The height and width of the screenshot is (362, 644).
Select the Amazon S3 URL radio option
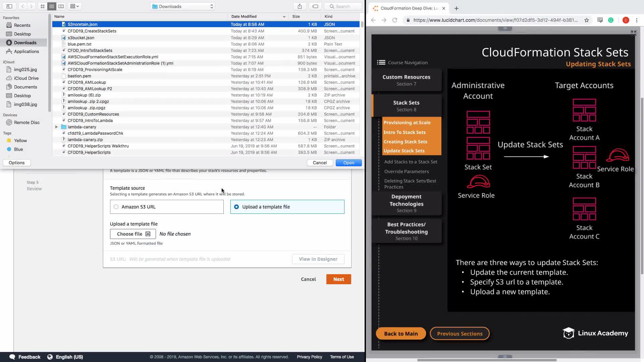(116, 207)
